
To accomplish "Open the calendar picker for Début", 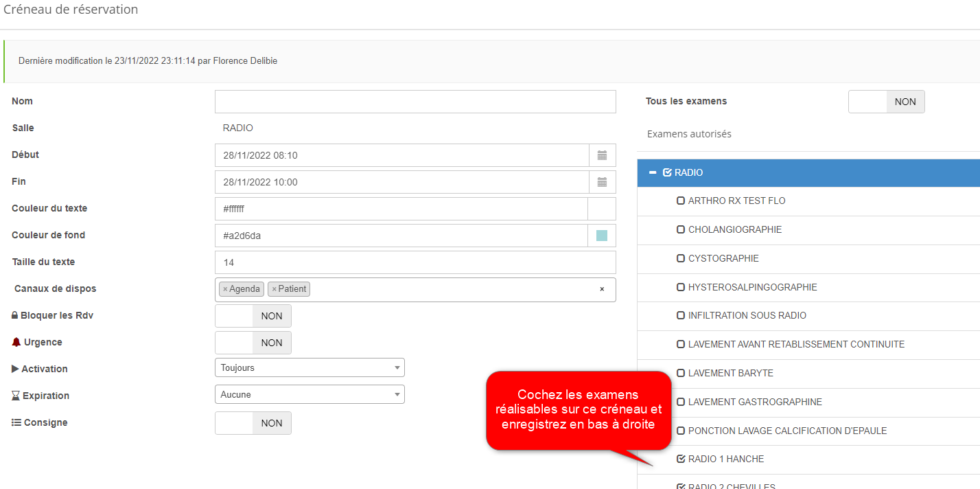I will [x=602, y=155].
